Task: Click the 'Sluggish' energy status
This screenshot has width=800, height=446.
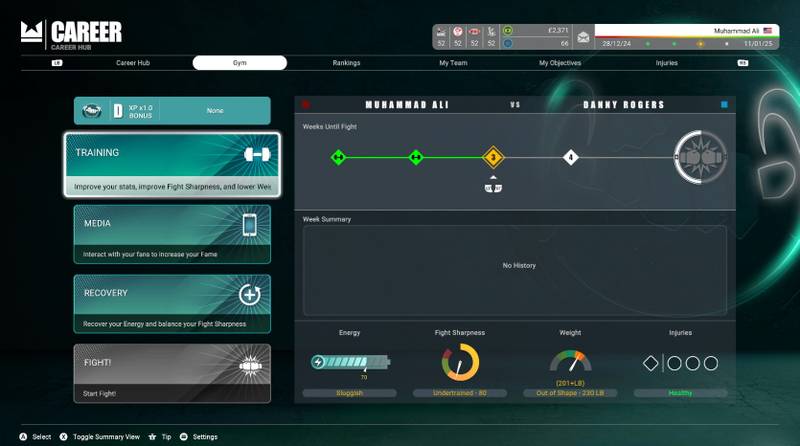Action: click(x=349, y=393)
